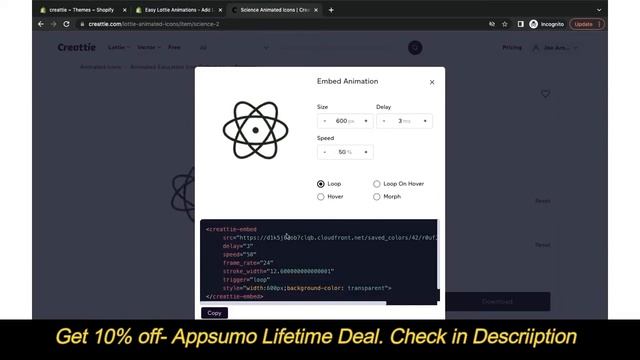The image size is (640, 360).
Task: Click the site lock icon
Action: [82, 24]
